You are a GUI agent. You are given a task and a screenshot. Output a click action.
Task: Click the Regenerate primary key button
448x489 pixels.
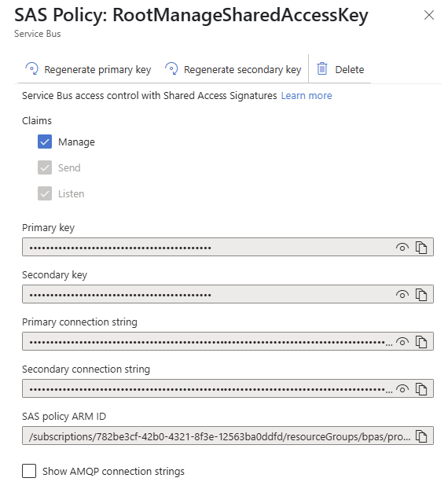(88, 69)
